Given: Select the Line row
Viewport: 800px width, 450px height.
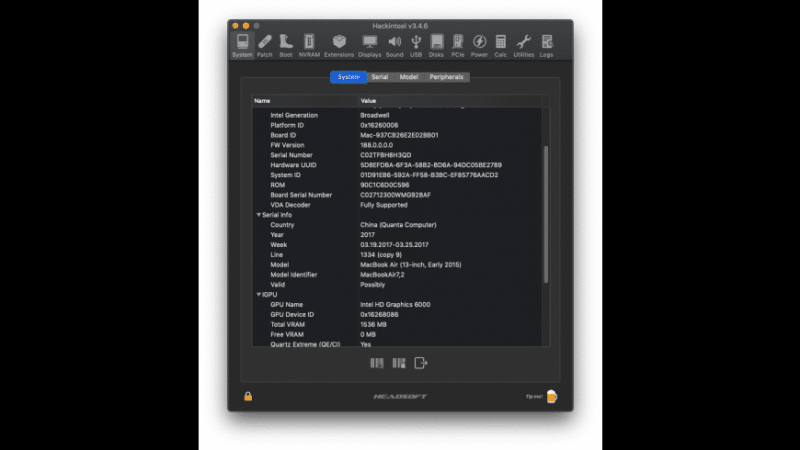Looking at the screenshot, I should click(x=396, y=255).
